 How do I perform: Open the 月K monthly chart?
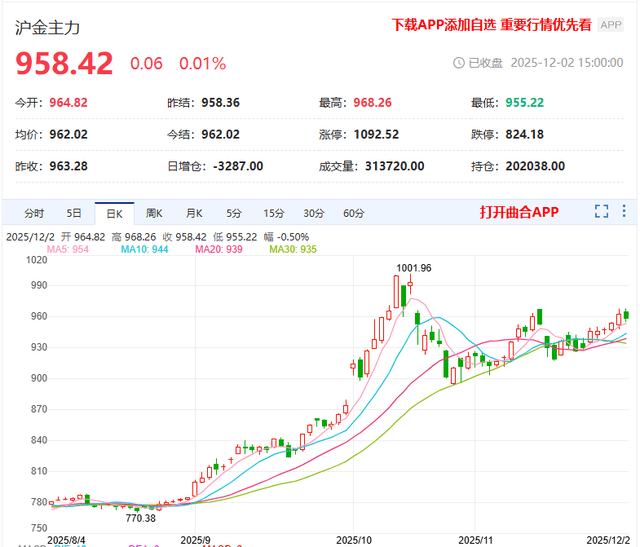point(193,213)
